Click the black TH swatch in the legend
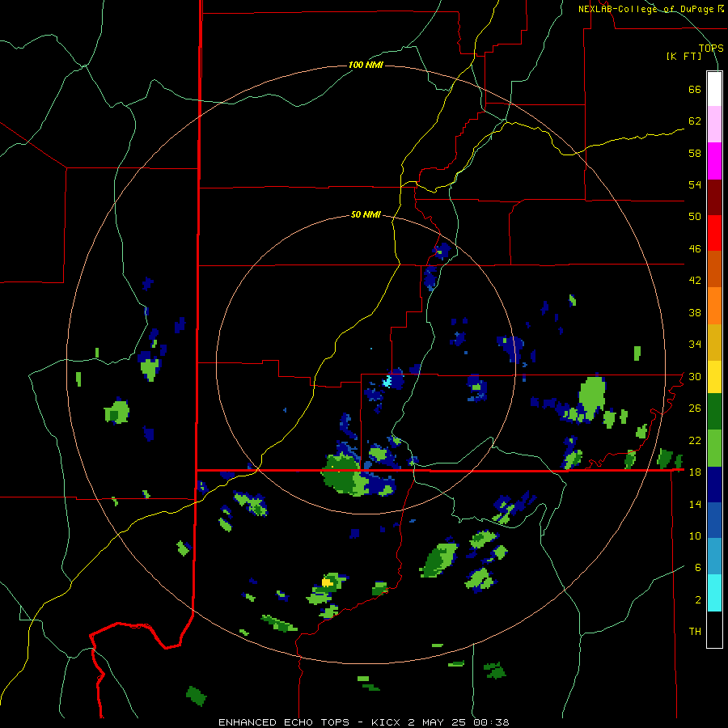This screenshot has width=728, height=728. [714, 629]
